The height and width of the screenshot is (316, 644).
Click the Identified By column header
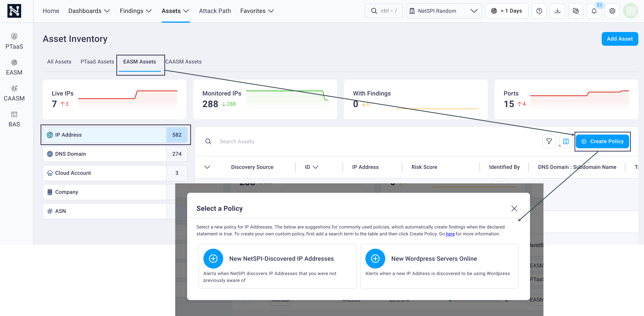click(504, 167)
